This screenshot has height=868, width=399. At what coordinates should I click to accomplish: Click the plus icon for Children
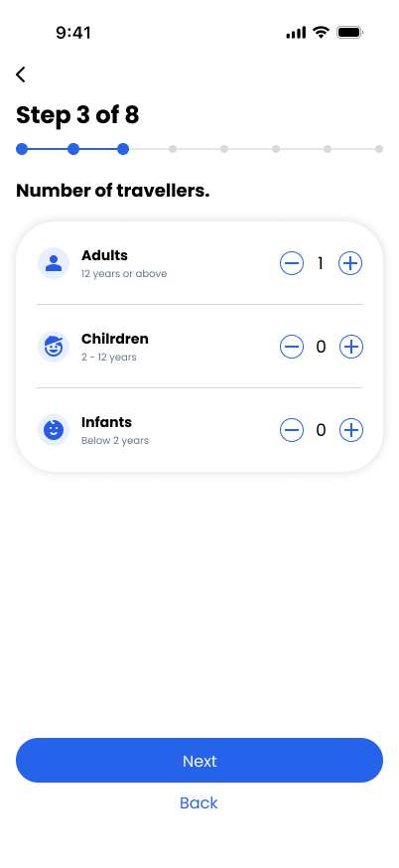[350, 347]
